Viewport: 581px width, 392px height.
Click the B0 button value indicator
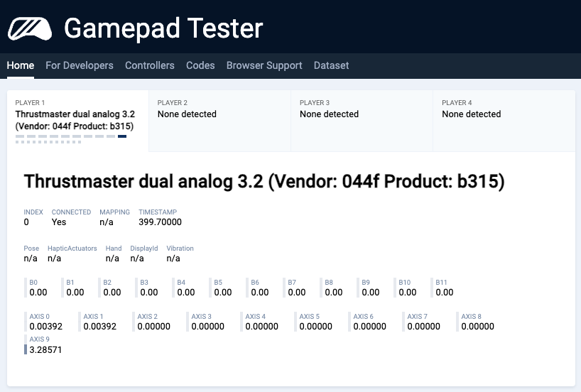[x=38, y=292]
